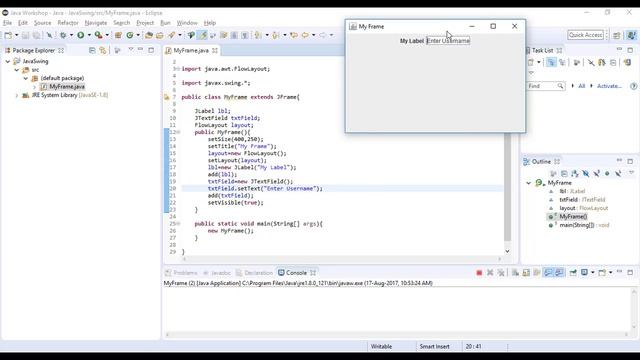
Task: Click the All link in Task List
Action: (x=582, y=86)
